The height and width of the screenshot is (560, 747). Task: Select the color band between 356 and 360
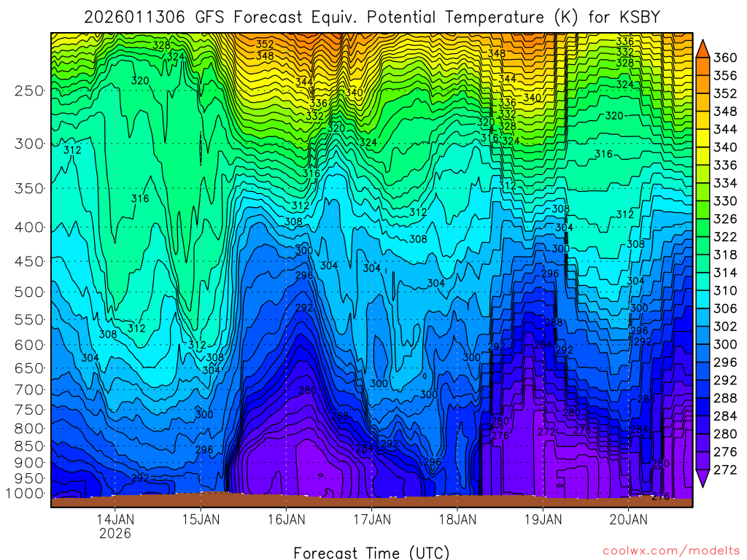pos(703,66)
